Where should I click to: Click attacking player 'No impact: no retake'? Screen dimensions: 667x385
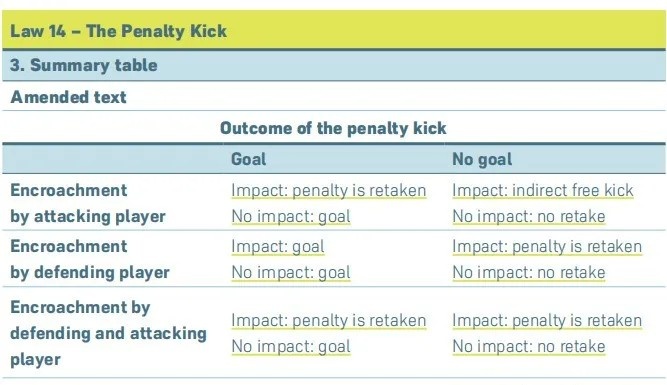pos(529,217)
